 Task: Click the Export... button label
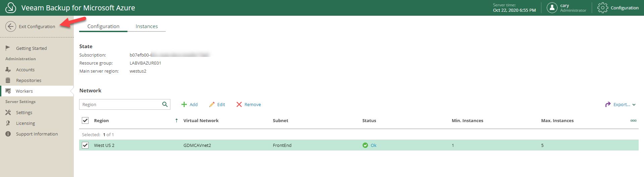(622, 104)
